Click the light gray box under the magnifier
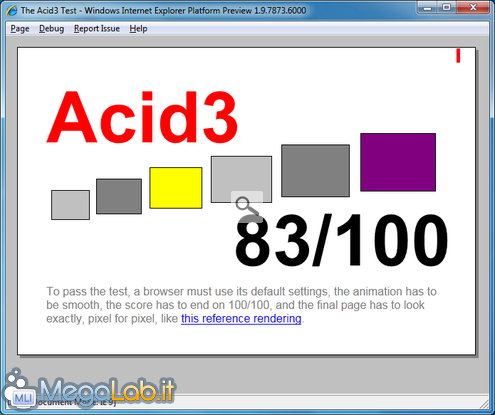The image size is (495, 415). click(x=241, y=179)
